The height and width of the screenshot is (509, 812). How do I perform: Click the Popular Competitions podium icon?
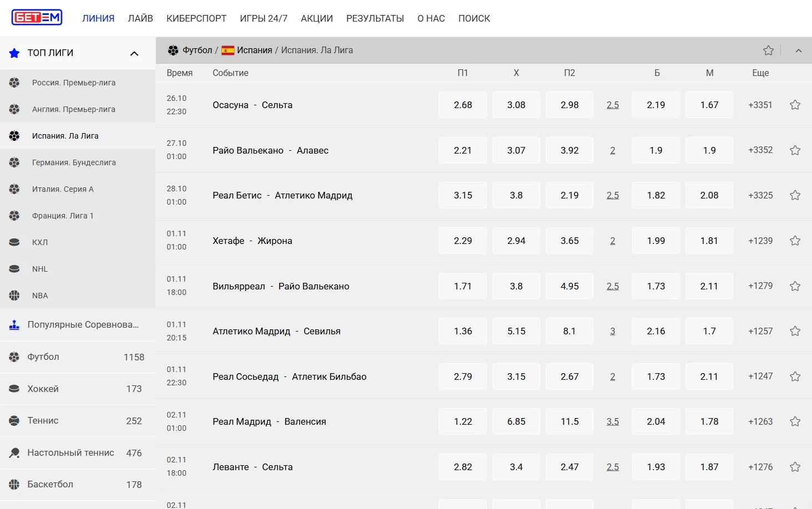pyautogui.click(x=14, y=325)
